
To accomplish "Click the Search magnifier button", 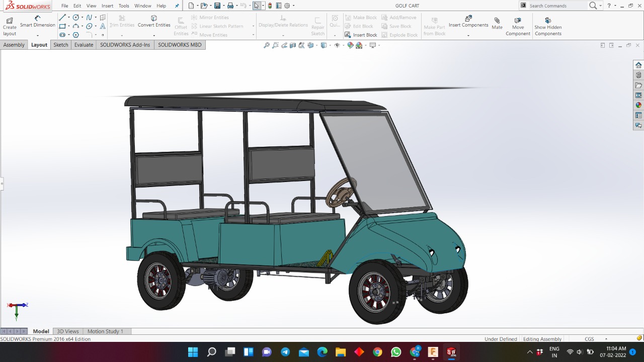I will 593,6.
